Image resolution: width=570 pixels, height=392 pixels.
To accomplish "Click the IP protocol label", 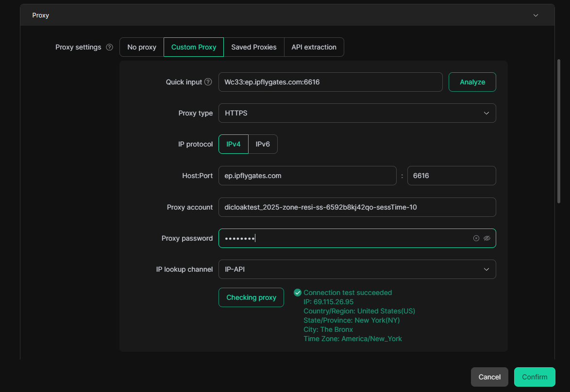I will click(x=195, y=144).
